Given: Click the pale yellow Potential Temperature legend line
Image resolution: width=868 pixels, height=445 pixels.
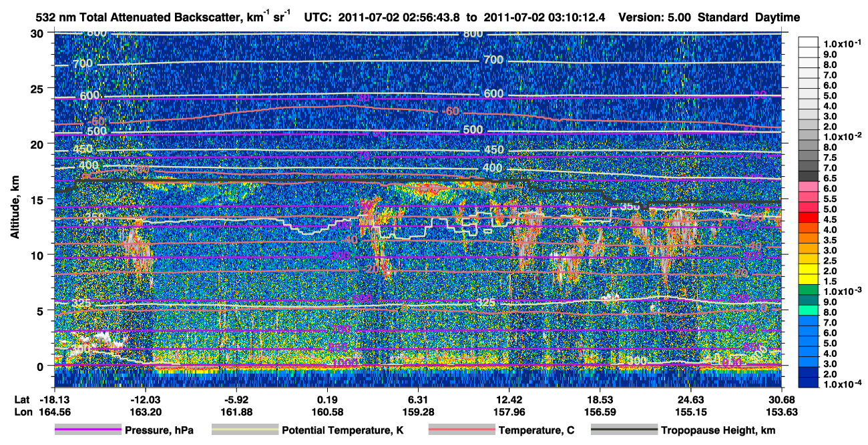Looking at the screenshot, I should (244, 430).
